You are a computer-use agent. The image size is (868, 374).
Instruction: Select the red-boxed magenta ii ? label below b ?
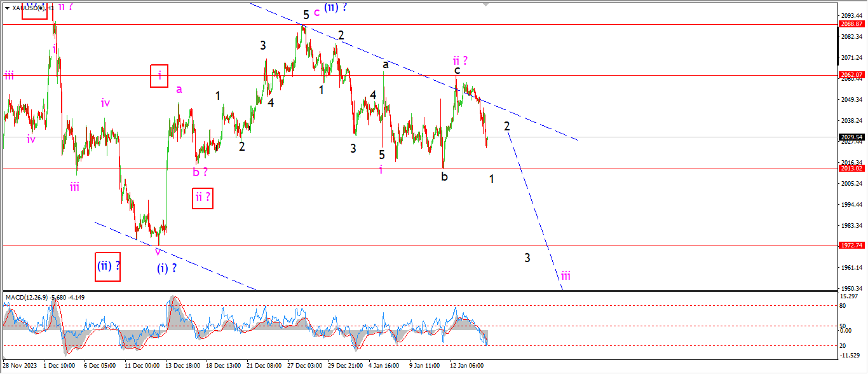[203, 198]
